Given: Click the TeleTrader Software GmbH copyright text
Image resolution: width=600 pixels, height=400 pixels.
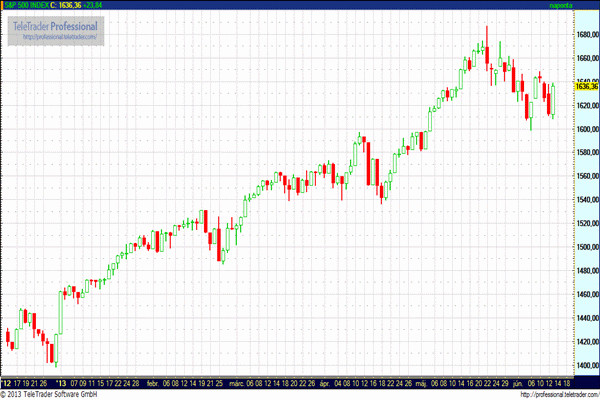Looking at the screenshot, I should [x=52, y=394].
